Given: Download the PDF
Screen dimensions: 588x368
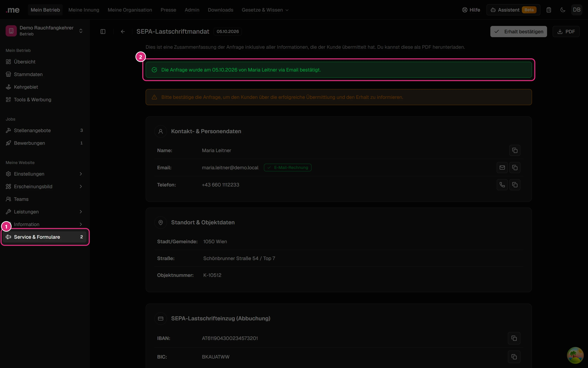Looking at the screenshot, I should (566, 32).
